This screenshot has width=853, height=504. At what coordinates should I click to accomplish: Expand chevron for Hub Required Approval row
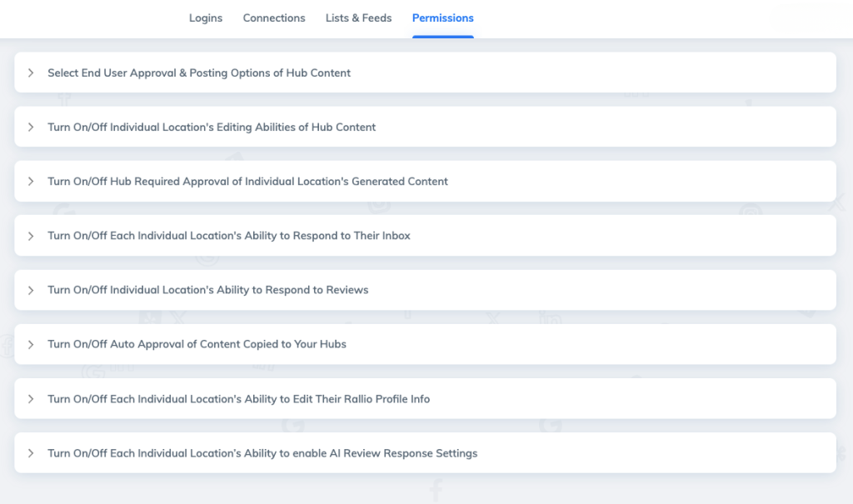(x=31, y=182)
